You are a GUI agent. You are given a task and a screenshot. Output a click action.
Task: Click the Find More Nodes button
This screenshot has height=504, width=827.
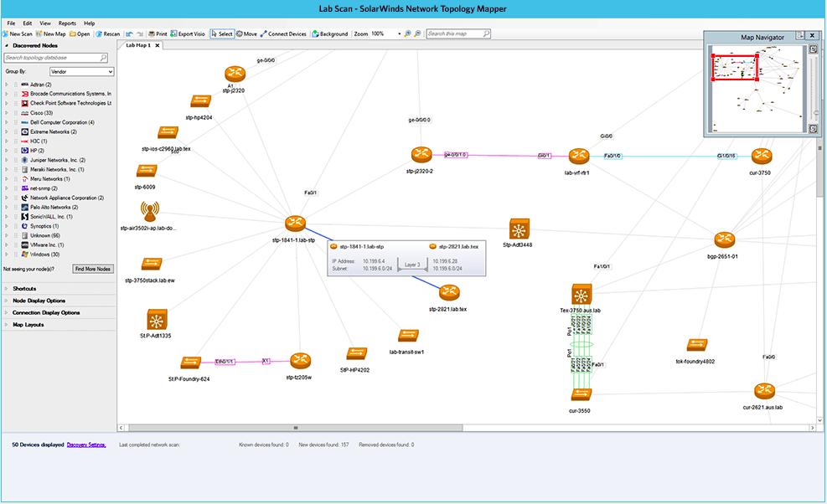coord(93,269)
